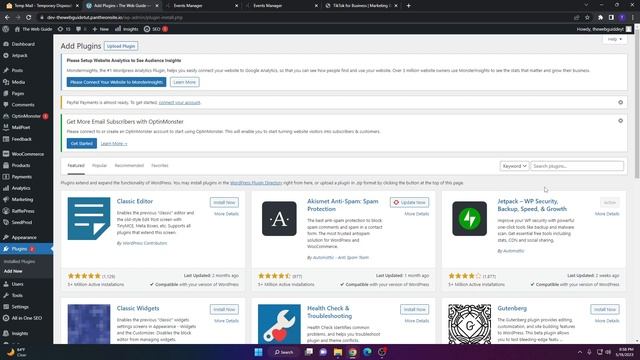Open Windows Start menu
Image resolution: width=640 pixels, height=360 pixels.
pyautogui.click(x=258, y=352)
